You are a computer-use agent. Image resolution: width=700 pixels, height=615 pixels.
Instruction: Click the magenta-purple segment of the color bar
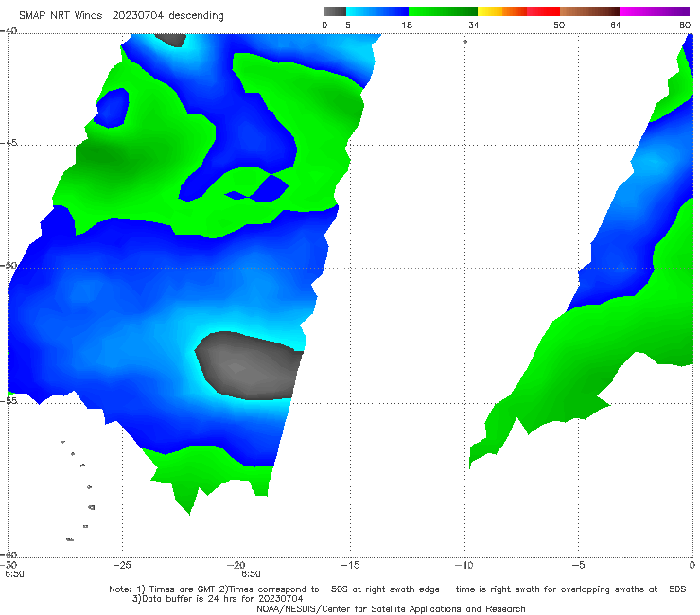(655, 11)
